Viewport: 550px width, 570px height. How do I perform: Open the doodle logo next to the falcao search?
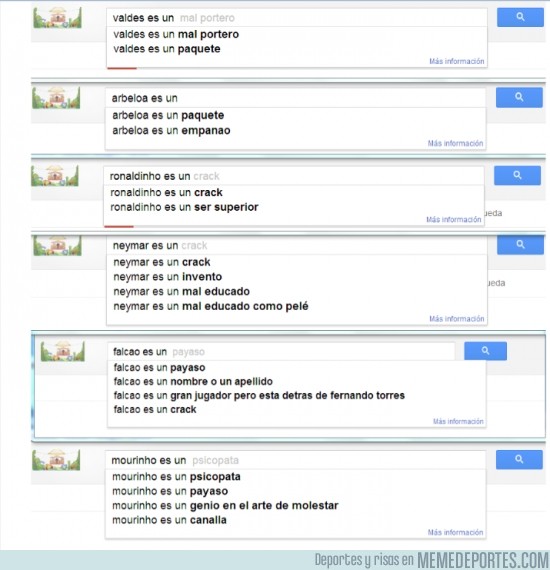pos(63,351)
